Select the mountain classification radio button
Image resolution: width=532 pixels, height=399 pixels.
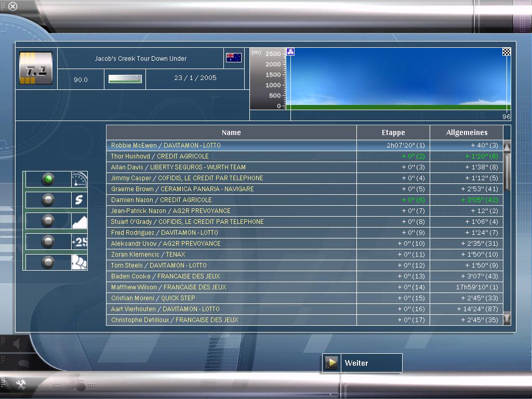click(48, 221)
